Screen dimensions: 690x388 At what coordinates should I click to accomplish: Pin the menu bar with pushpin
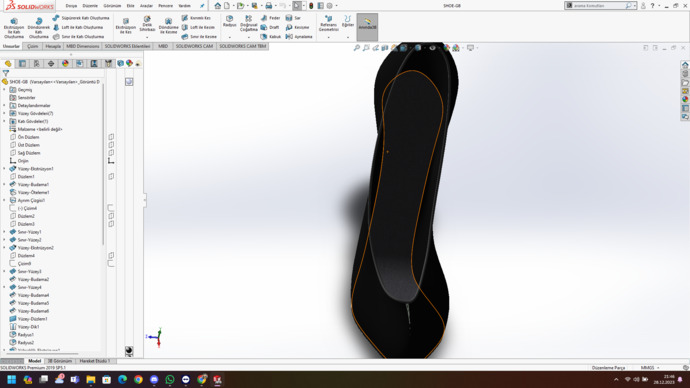click(x=202, y=6)
